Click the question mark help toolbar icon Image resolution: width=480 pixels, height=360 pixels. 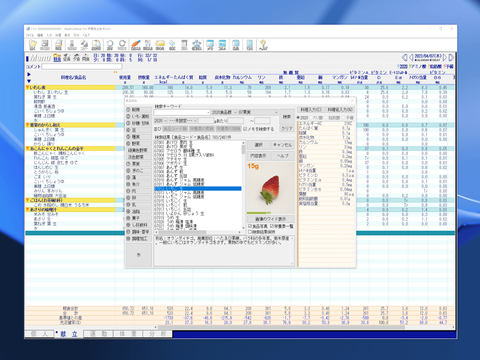coord(263,45)
